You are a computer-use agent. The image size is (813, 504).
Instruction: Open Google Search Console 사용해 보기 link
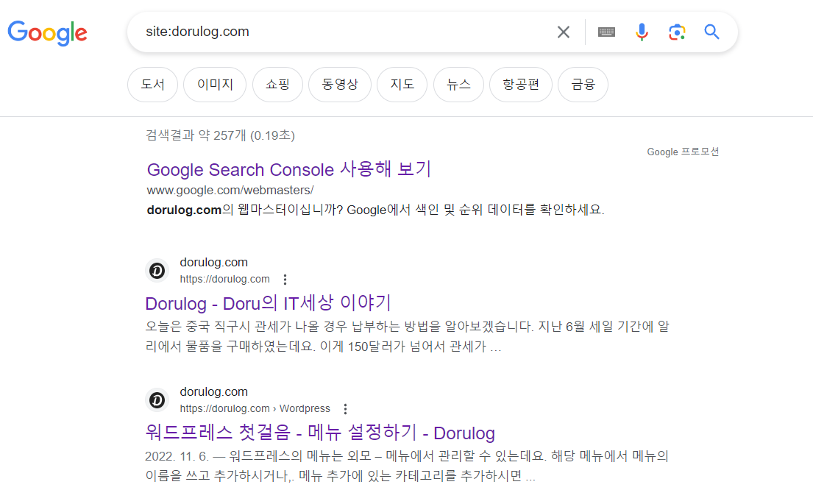click(x=289, y=169)
